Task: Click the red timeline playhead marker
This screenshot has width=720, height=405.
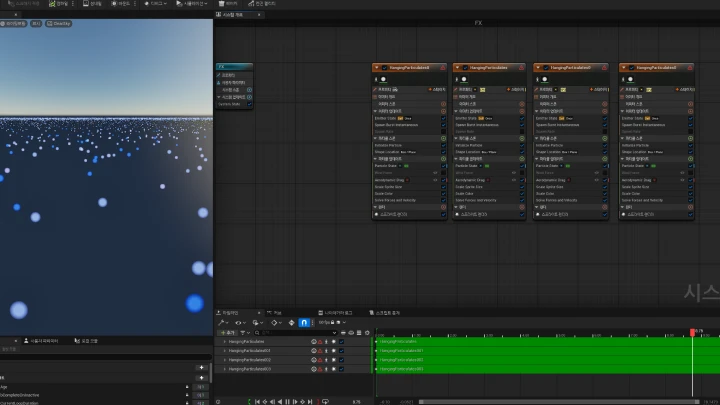Action: tap(692, 332)
